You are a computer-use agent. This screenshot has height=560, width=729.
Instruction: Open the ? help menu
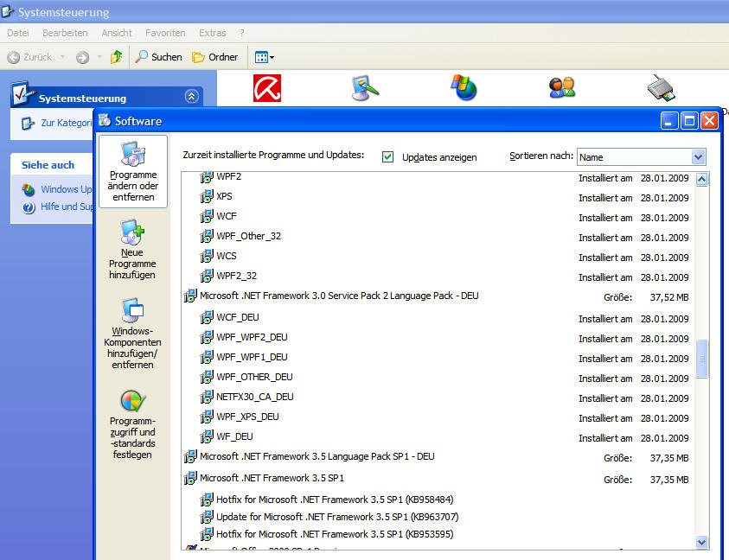tap(242, 33)
